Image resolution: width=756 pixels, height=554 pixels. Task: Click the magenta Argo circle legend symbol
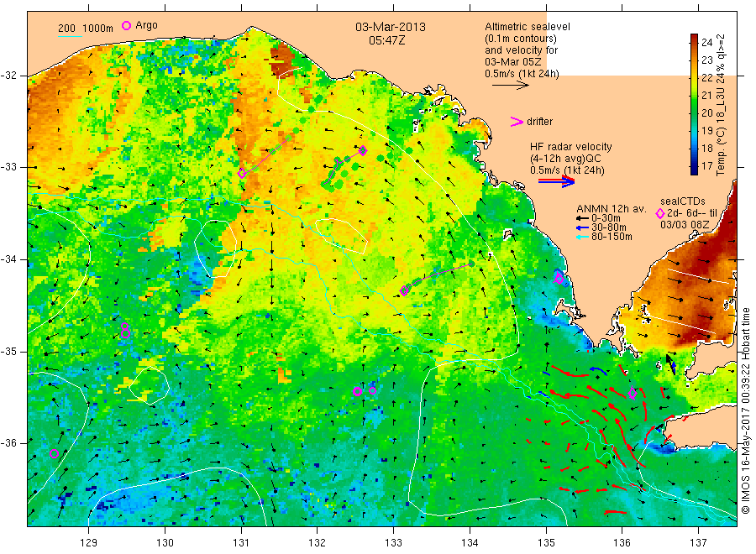click(x=126, y=25)
